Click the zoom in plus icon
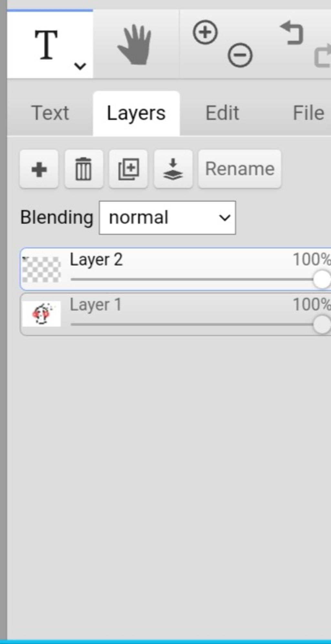This screenshot has height=644, width=331. coord(205,32)
